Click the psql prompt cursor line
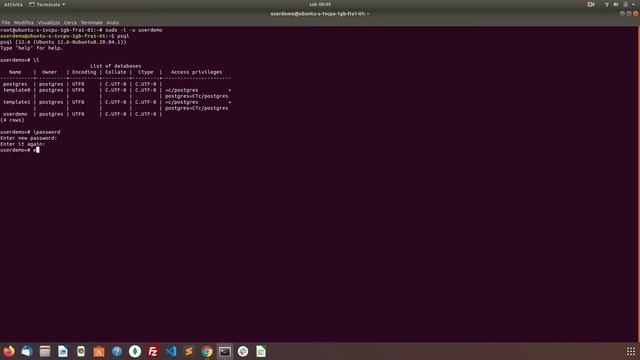Viewport: 640px width, 360px height. point(20,150)
